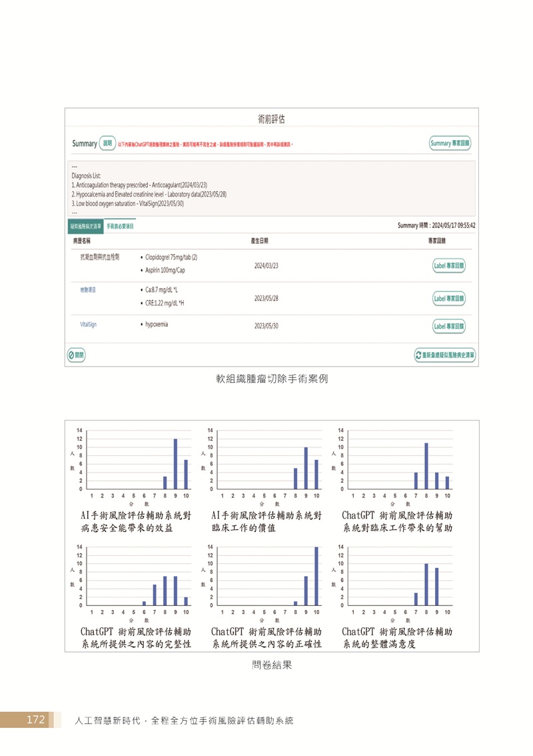Viewport: 533px width, 756px height.
Task: Click the red ChatGPT disclaimer text
Action: 205,144
